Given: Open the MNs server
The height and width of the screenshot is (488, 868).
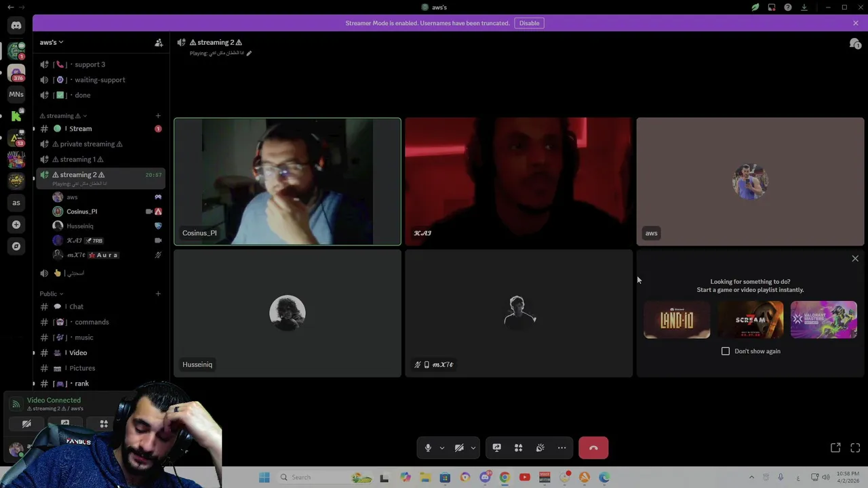Looking at the screenshot, I should (x=16, y=94).
